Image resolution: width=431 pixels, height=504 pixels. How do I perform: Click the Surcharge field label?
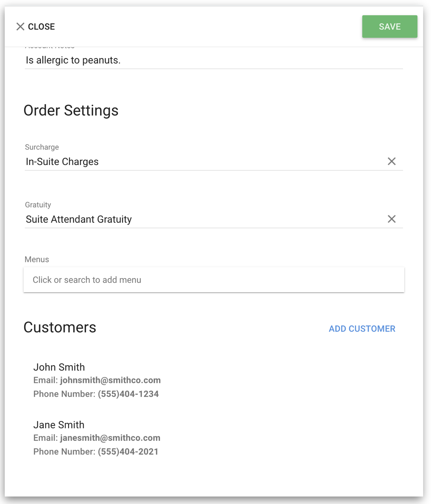pos(42,147)
